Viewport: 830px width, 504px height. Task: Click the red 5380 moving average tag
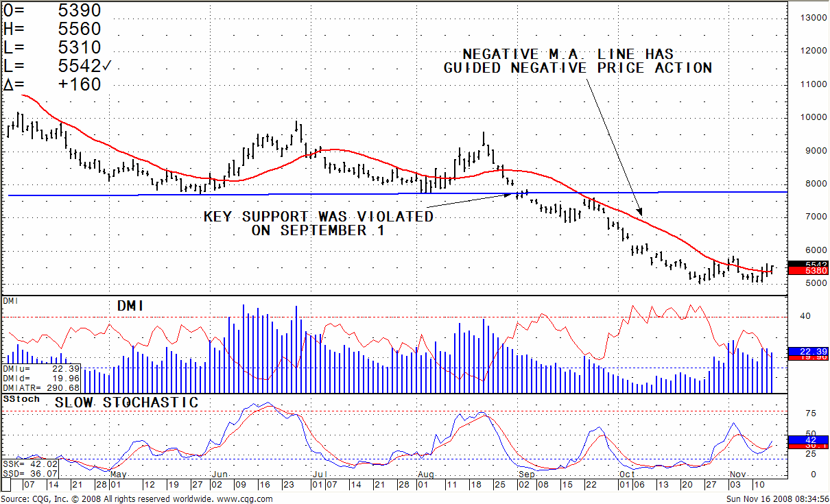(809, 272)
